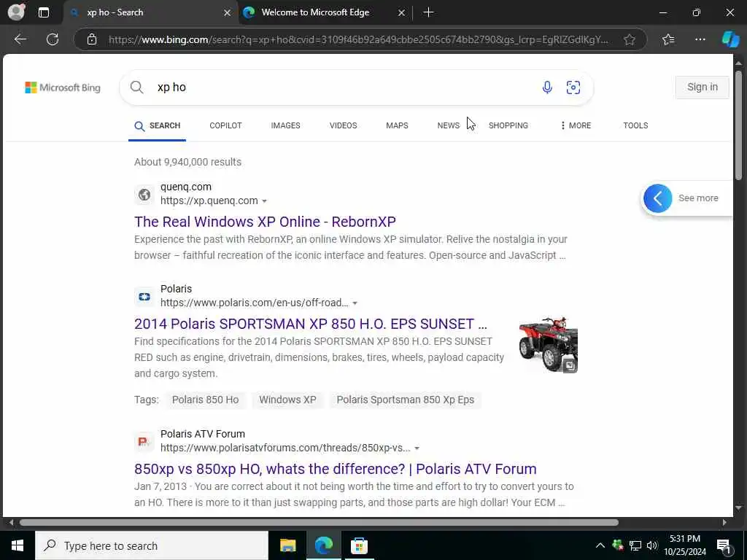747x560 pixels.
Task: Go back with the back arrow
Action: [x=20, y=39]
